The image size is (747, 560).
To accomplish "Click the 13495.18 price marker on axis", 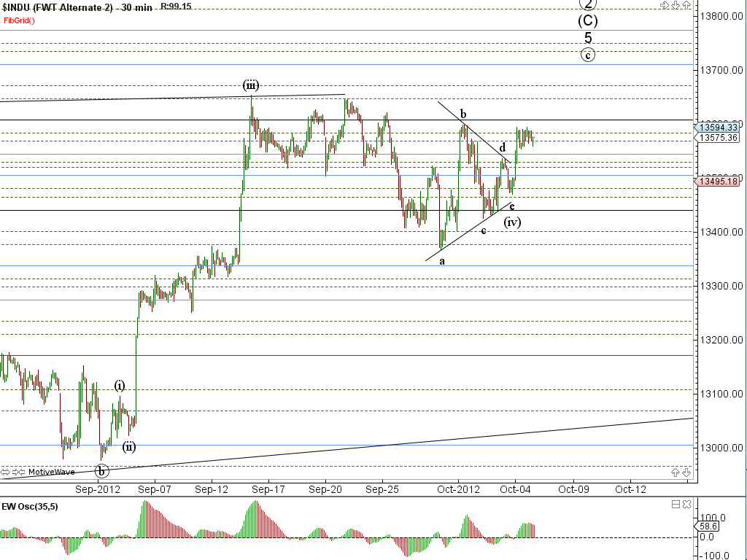I will coord(719,182).
